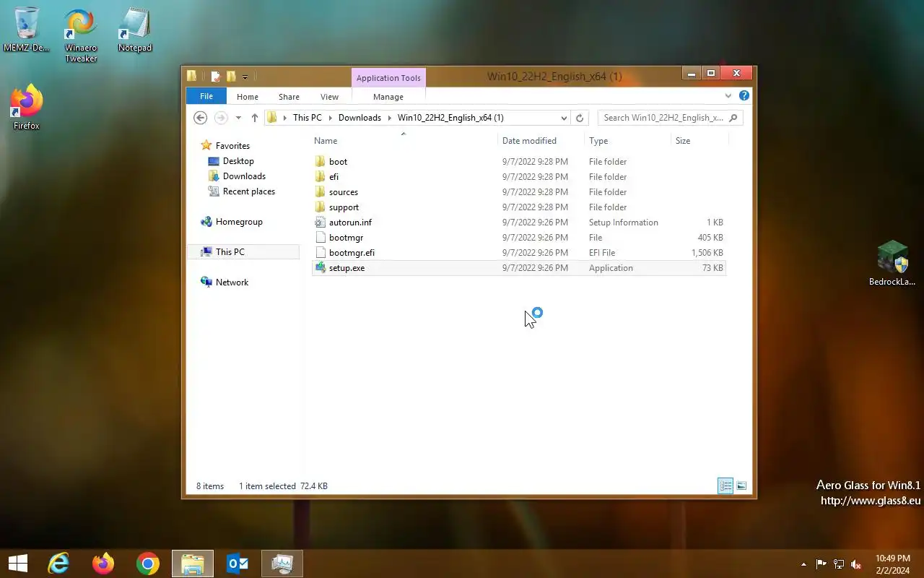The height and width of the screenshot is (578, 924).
Task: Show hidden tray icons arrow
Action: [804, 564]
